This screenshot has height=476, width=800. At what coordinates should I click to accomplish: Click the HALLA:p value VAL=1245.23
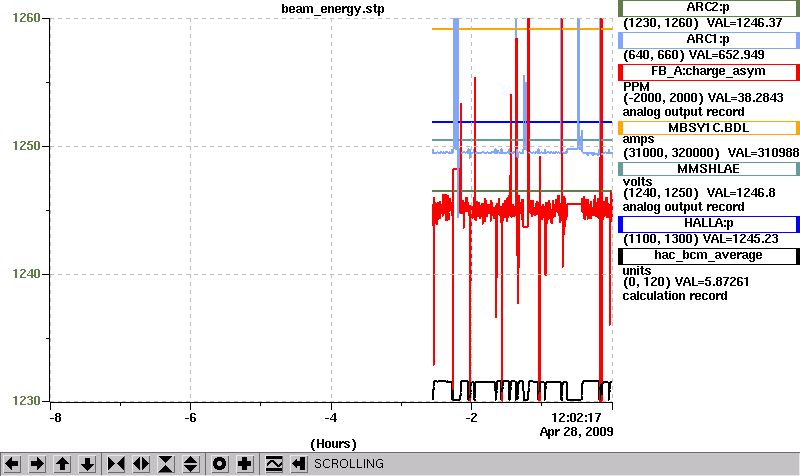741,239
